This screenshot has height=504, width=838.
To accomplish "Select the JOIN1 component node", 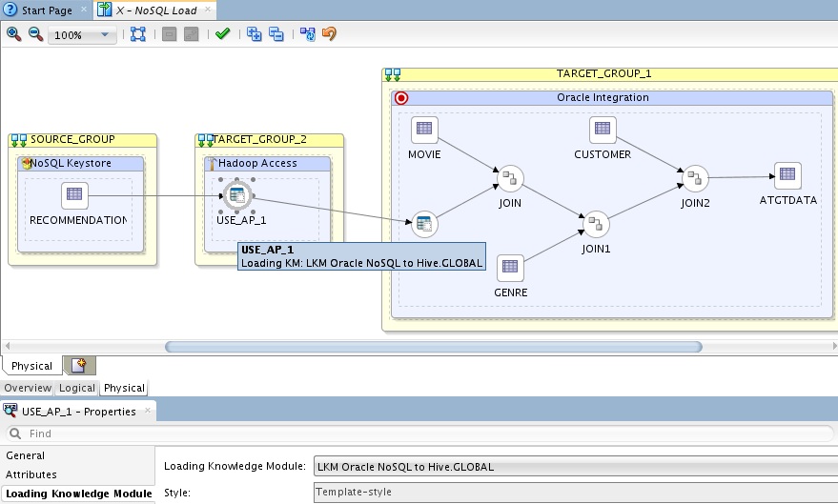I will tap(596, 224).
